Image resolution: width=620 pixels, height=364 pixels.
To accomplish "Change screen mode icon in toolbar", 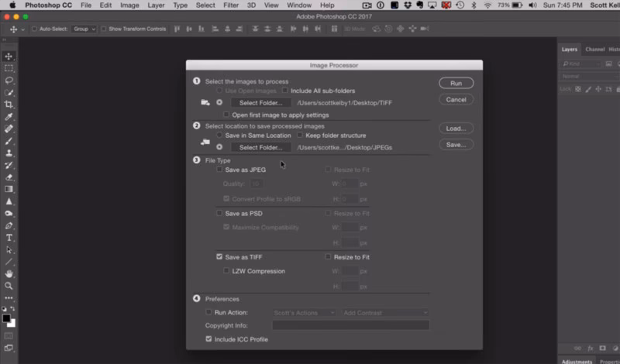I will pos(9,349).
